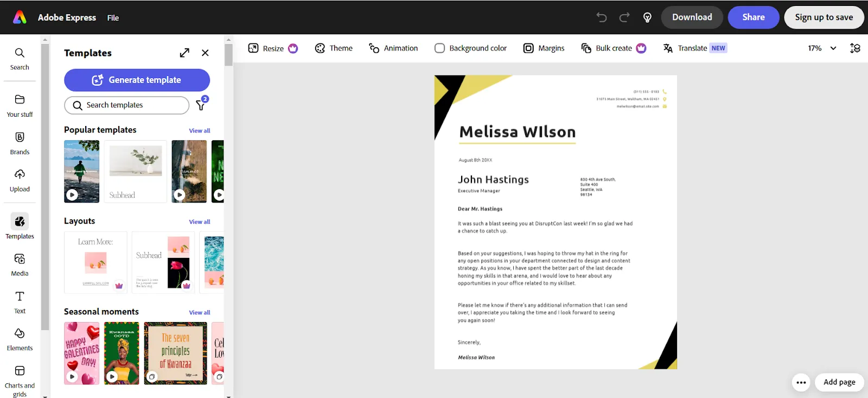
Task: Click the undo arrow icon
Action: pos(602,17)
